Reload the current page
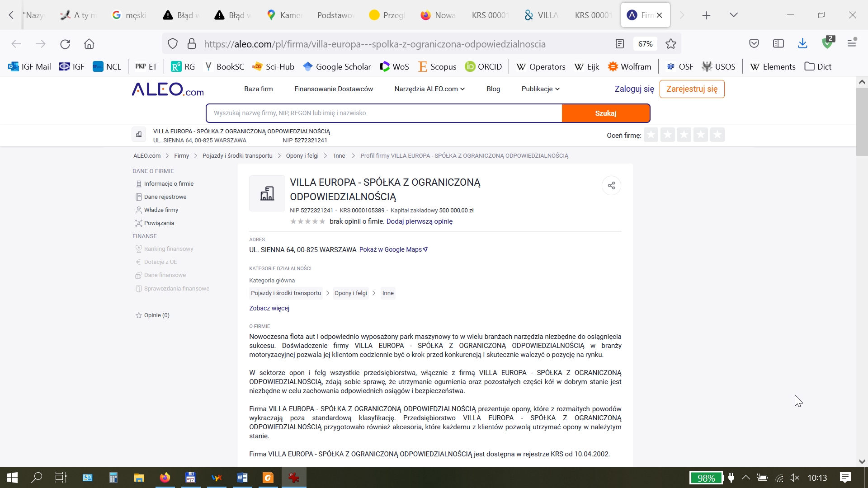The width and height of the screenshot is (868, 488). click(x=65, y=44)
